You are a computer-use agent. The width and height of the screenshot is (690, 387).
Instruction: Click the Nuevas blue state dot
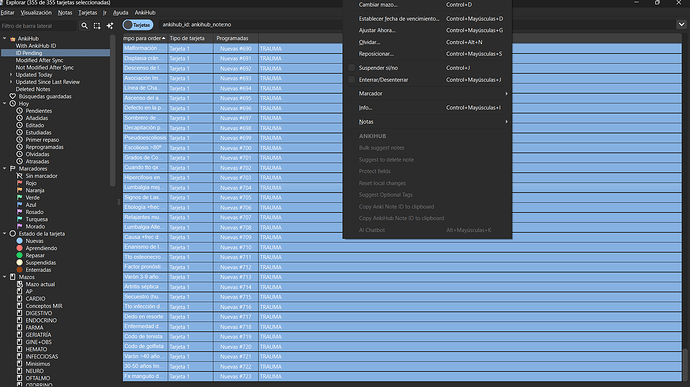point(19,241)
